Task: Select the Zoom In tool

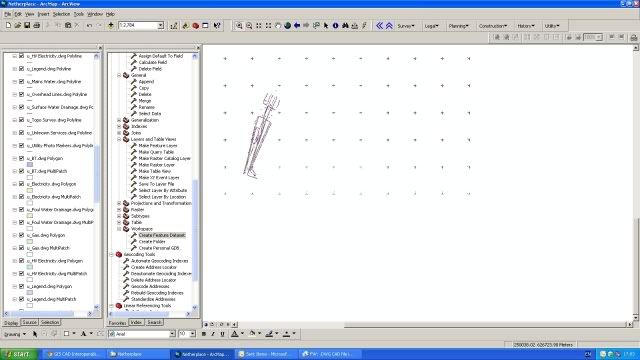Action: 239,26
